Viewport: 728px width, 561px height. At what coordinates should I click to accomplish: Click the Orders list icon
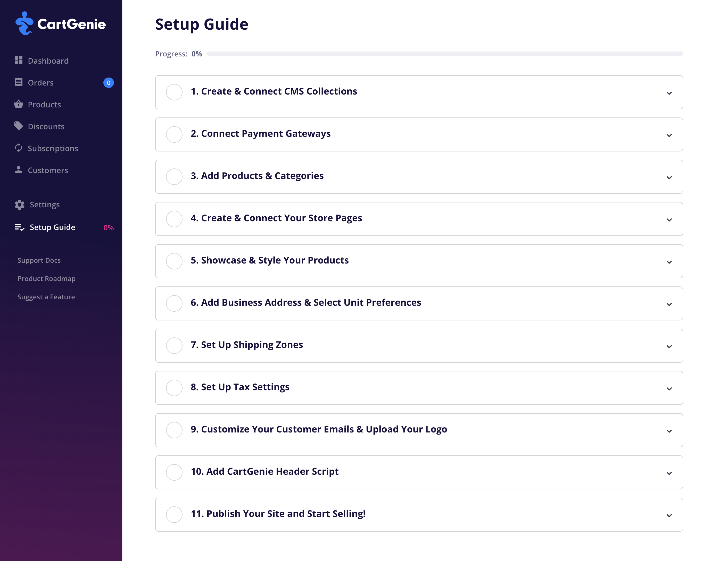coord(19,82)
